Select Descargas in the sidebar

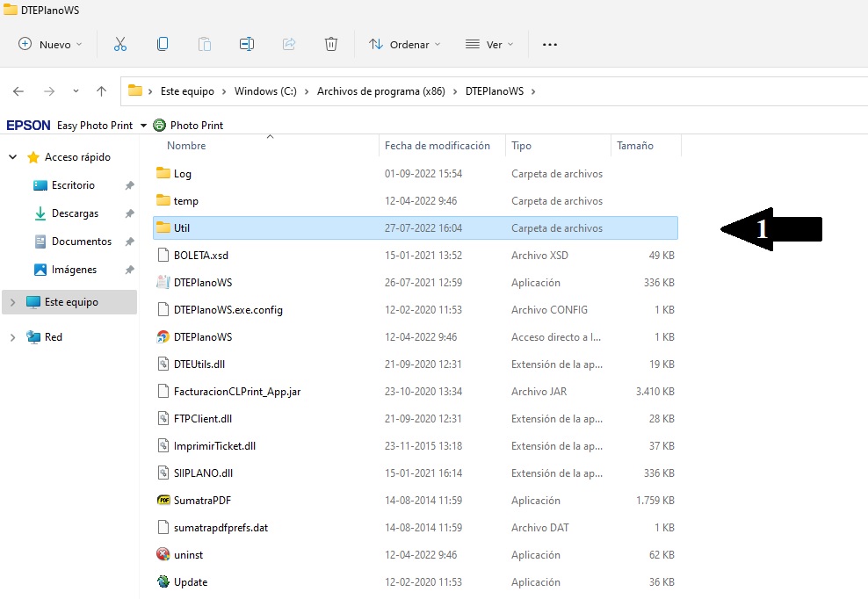(75, 213)
